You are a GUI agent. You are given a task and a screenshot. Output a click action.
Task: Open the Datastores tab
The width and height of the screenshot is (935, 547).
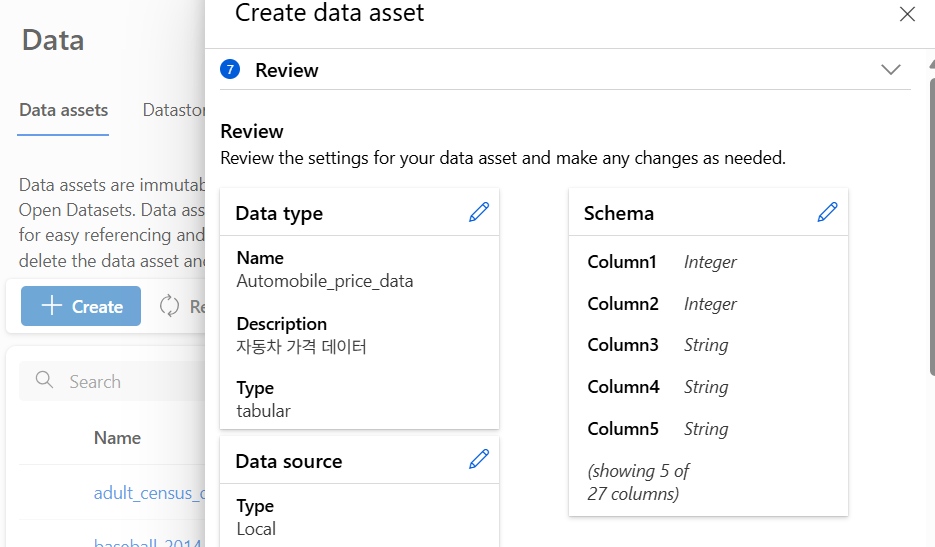pyautogui.click(x=174, y=110)
